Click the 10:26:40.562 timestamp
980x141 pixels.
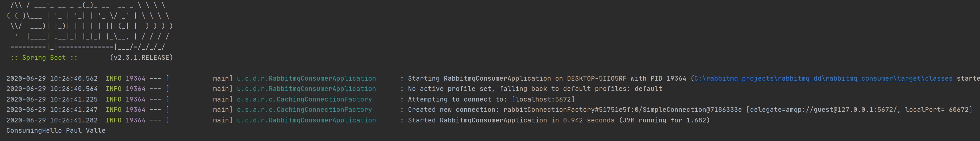52,79
